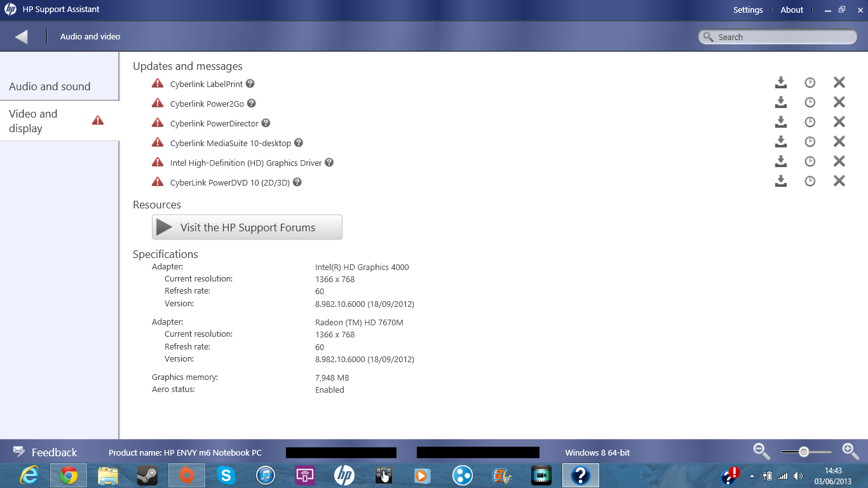The height and width of the screenshot is (488, 868).
Task: Click Visit the HP Support Forums button
Action: 247,227
